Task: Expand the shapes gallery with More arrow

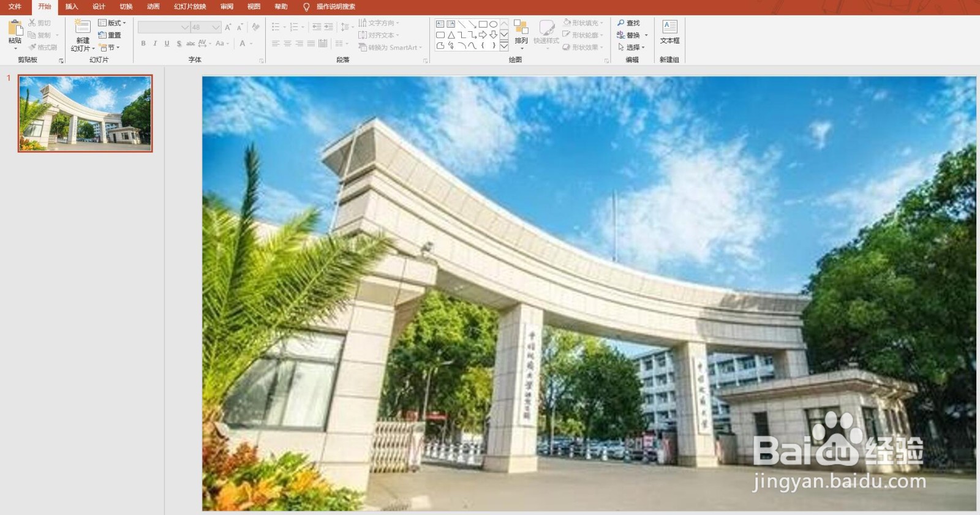Action: point(504,46)
